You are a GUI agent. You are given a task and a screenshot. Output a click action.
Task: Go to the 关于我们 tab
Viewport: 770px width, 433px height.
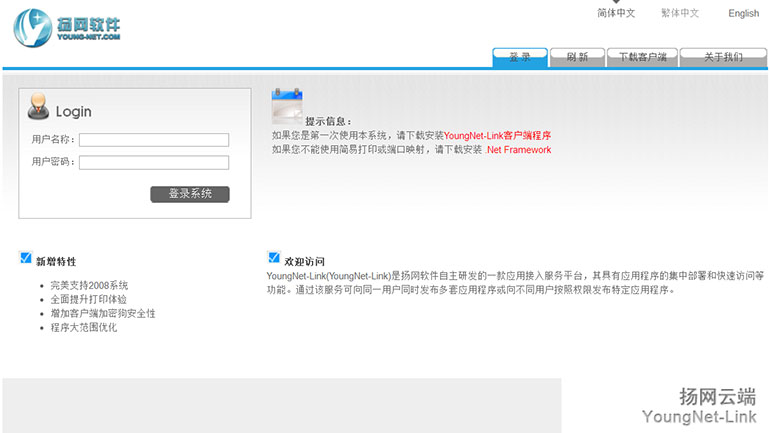point(723,57)
